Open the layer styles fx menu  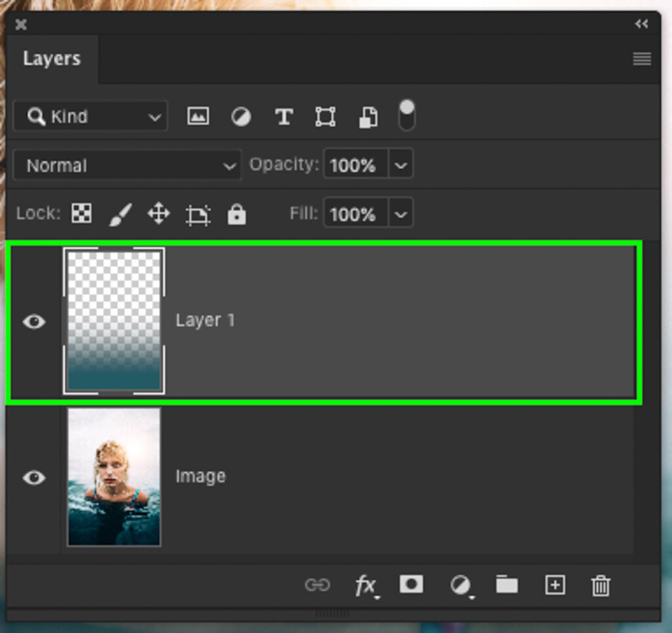coord(366,584)
